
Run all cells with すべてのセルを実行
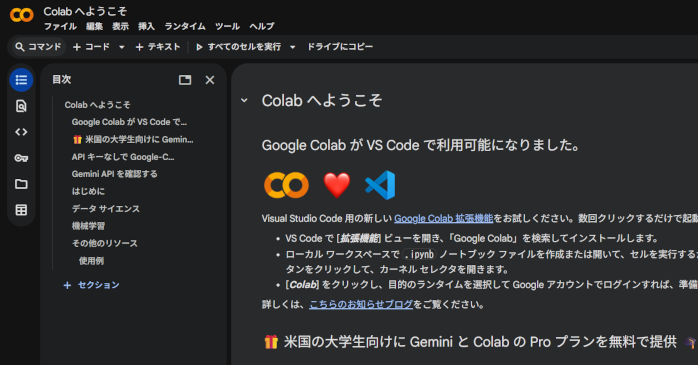click(239, 47)
